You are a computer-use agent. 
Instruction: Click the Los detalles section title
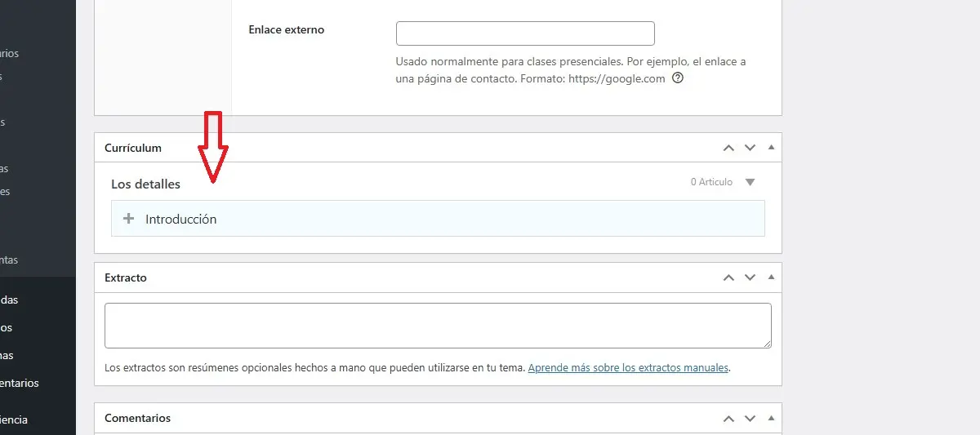pos(145,184)
